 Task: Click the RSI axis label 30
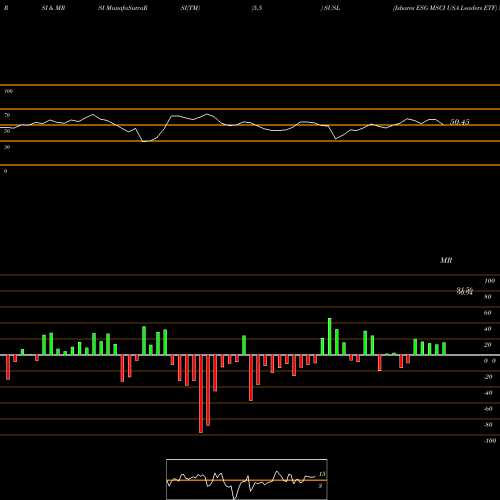click(7, 147)
